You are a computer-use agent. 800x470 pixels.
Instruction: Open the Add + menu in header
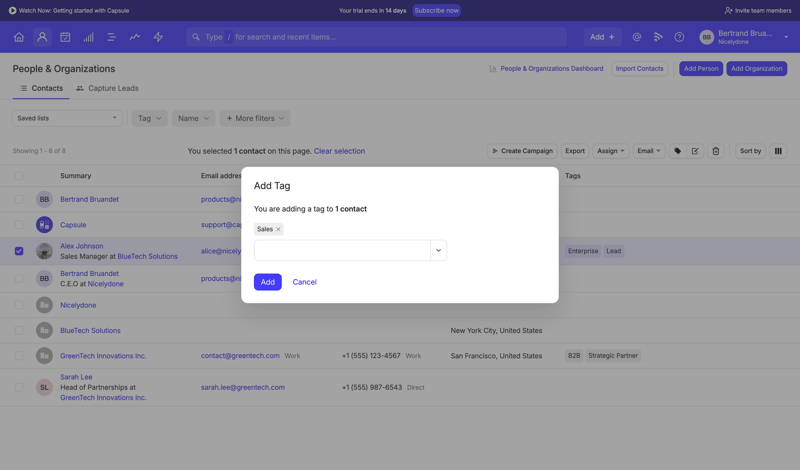coord(603,37)
